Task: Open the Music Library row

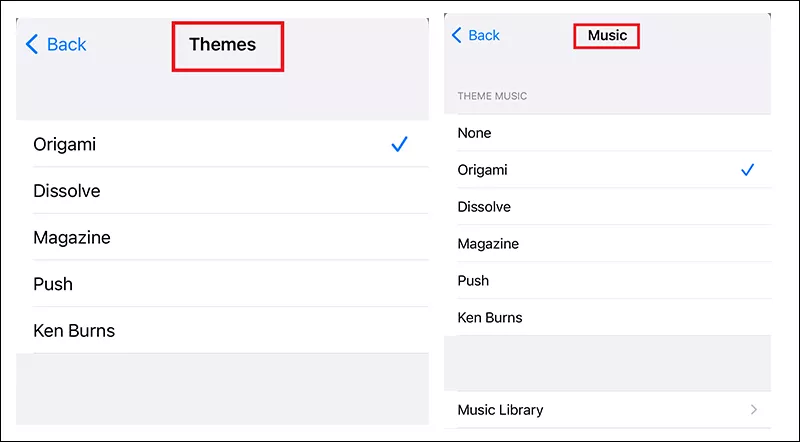Action: (x=500, y=410)
